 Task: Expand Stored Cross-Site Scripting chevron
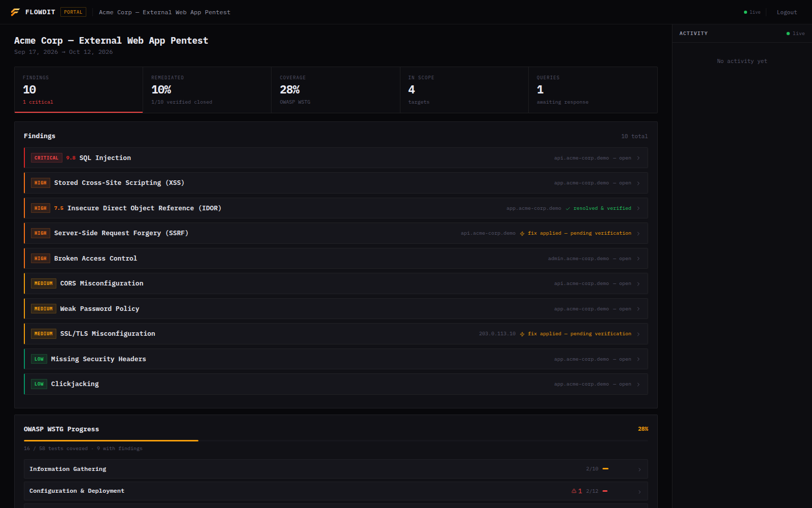(x=638, y=183)
